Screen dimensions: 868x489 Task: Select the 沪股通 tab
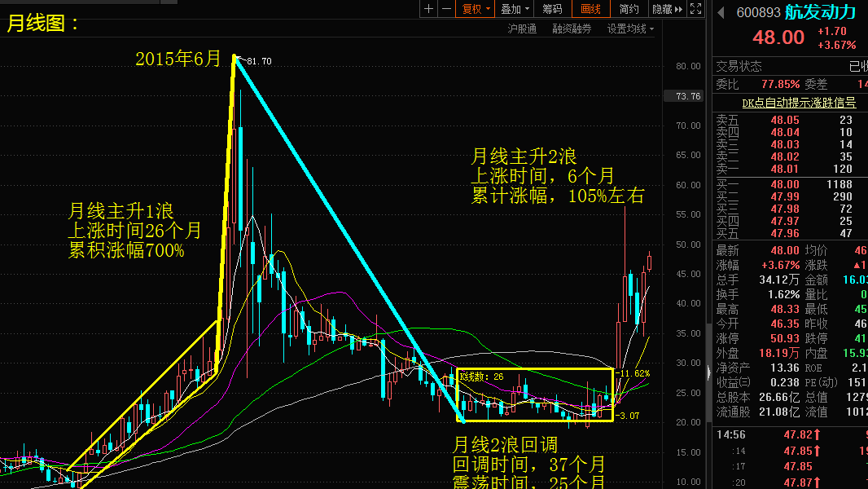click(x=522, y=29)
